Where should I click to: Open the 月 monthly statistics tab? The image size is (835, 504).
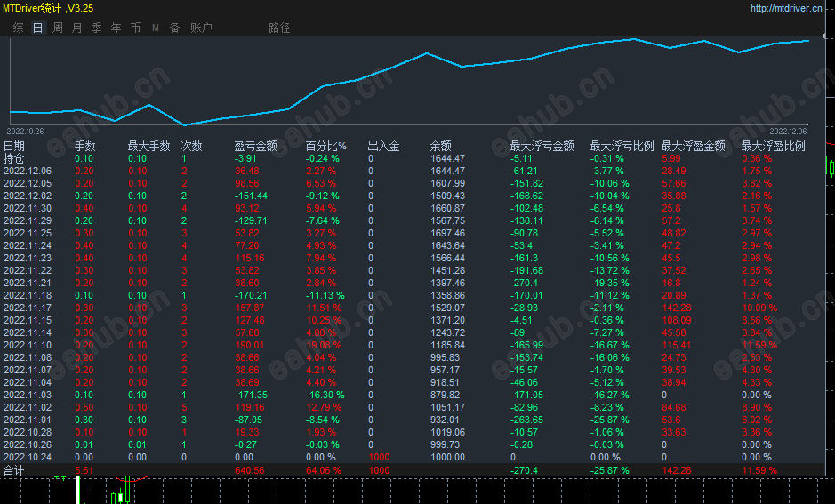coord(77,28)
